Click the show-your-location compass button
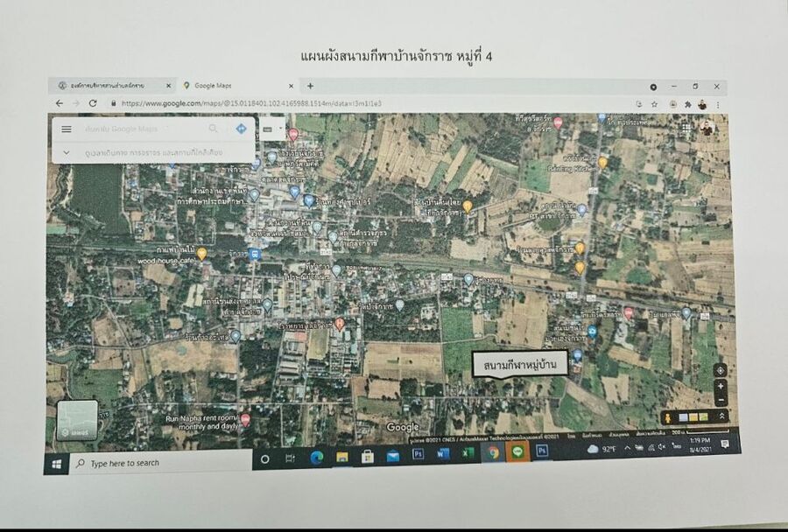This screenshot has width=788, height=532. click(720, 370)
